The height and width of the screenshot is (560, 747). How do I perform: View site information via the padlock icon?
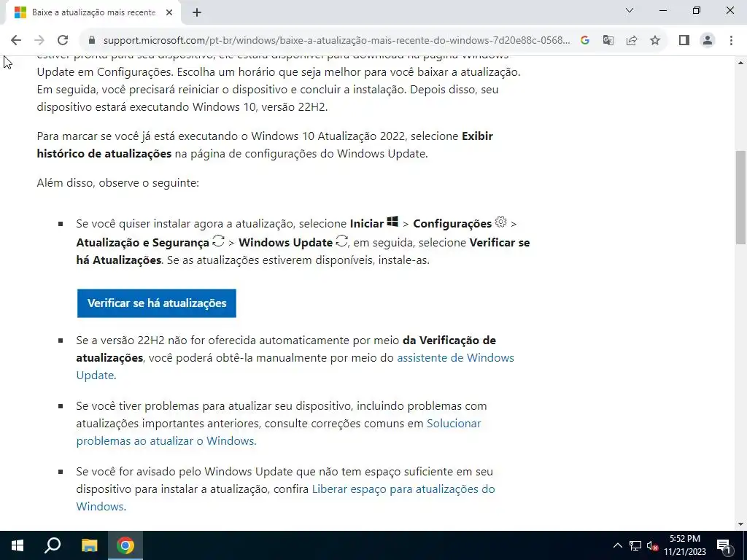[92, 40]
